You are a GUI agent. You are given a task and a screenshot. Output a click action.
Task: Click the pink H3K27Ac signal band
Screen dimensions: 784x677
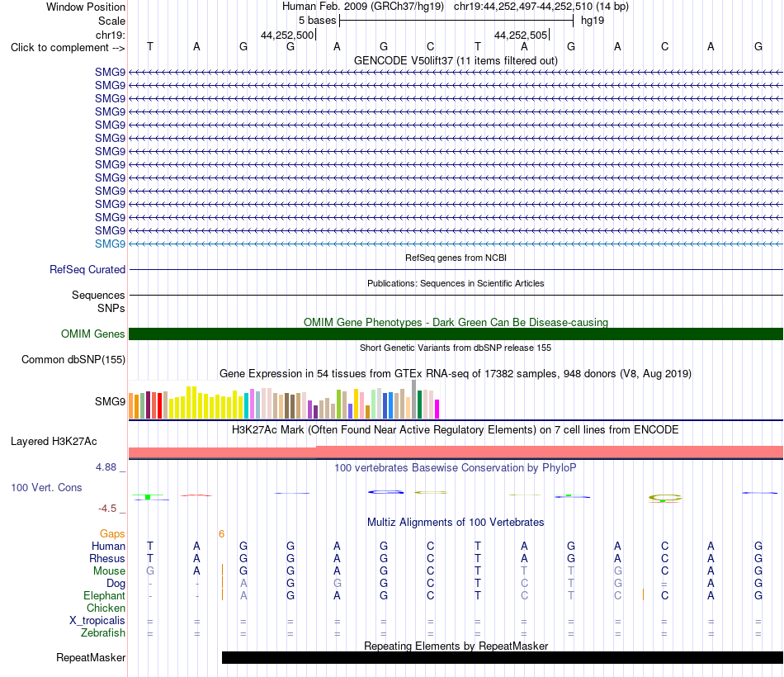point(456,452)
